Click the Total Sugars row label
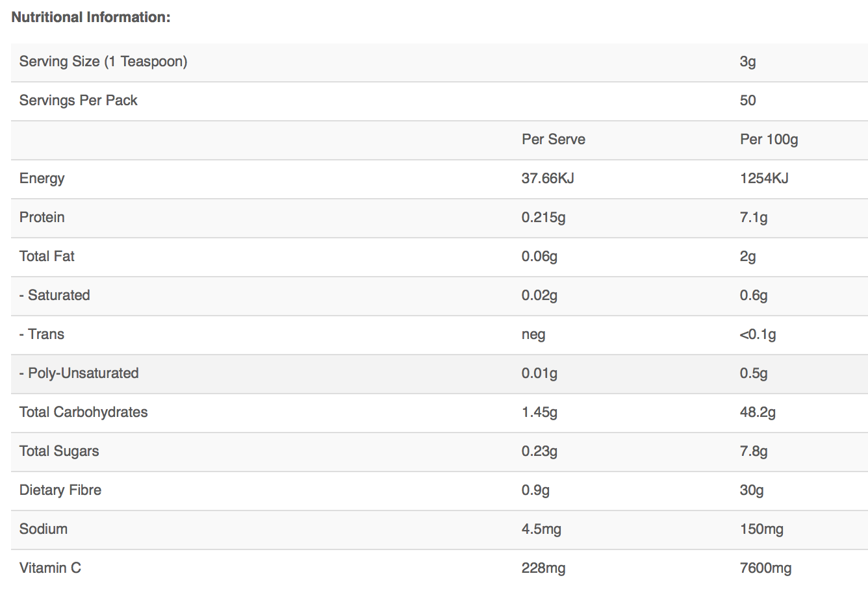Viewport: 868px width, 604px height. tap(59, 451)
